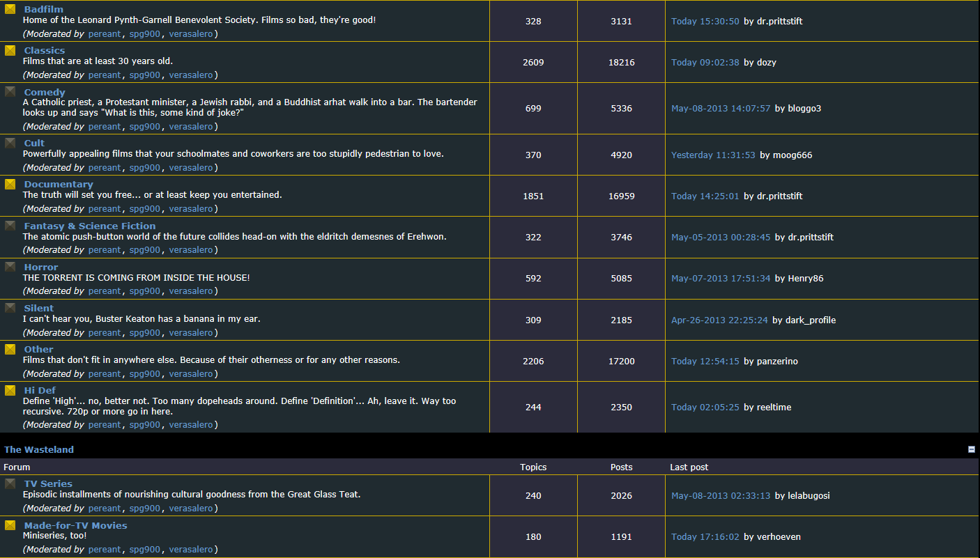Open the Documentary forum
The height and width of the screenshot is (558, 980).
(x=59, y=184)
